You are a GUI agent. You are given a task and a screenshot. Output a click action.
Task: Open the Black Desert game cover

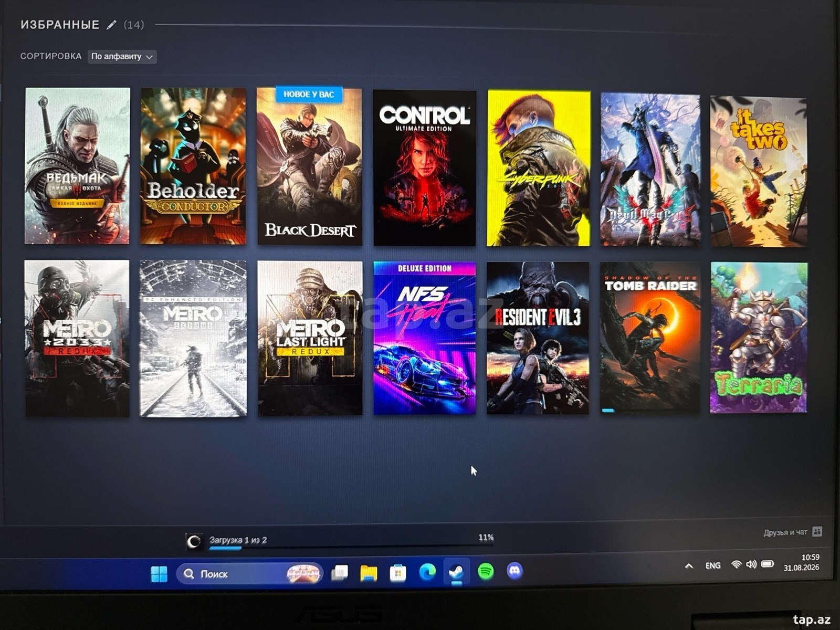point(310,166)
